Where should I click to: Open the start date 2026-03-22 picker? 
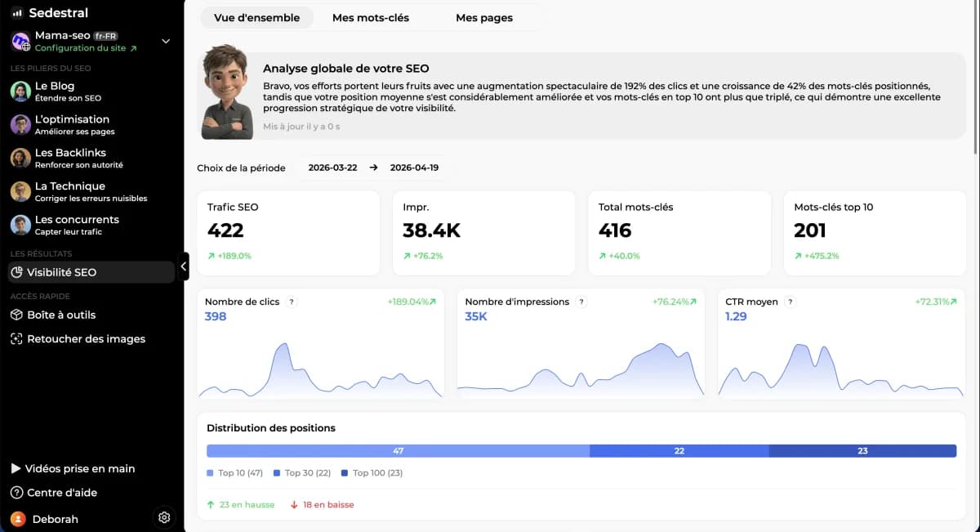pyautogui.click(x=334, y=168)
